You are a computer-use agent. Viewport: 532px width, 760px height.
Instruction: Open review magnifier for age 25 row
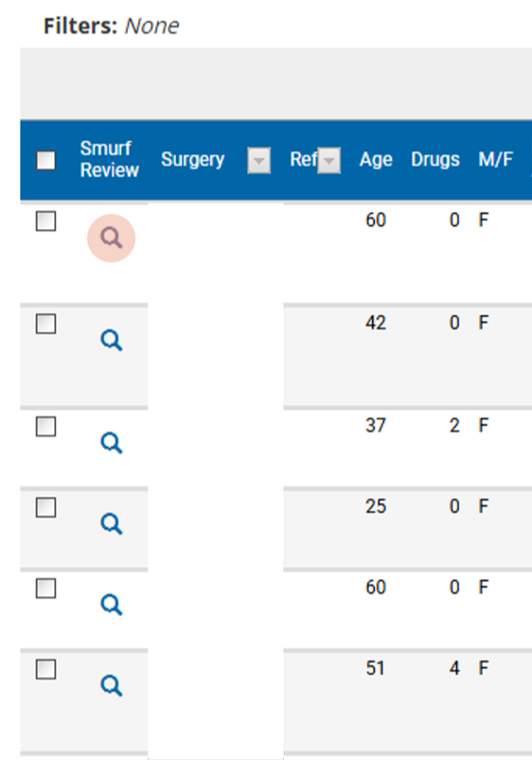(x=111, y=524)
